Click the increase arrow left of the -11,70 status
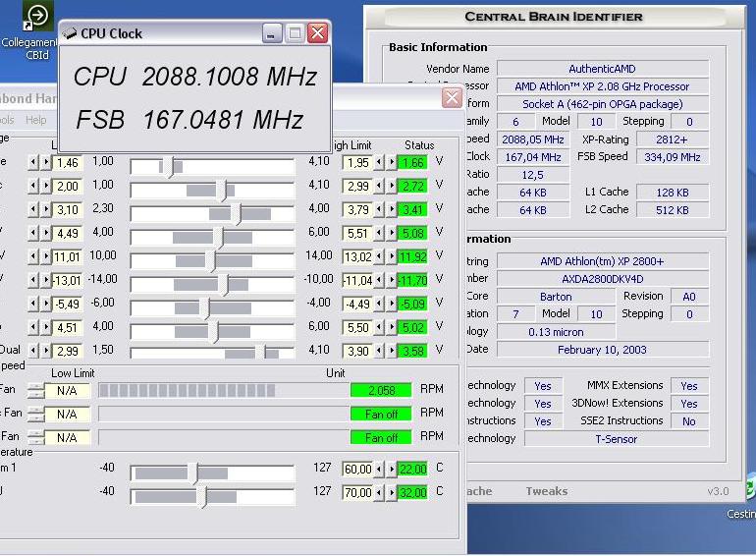 coord(392,280)
